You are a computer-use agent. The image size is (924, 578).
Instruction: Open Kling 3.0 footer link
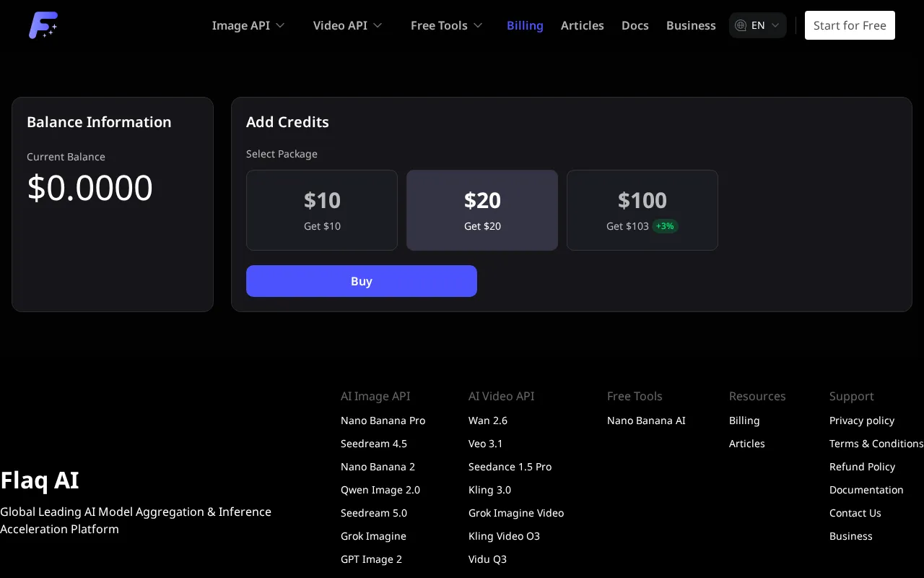489,490
